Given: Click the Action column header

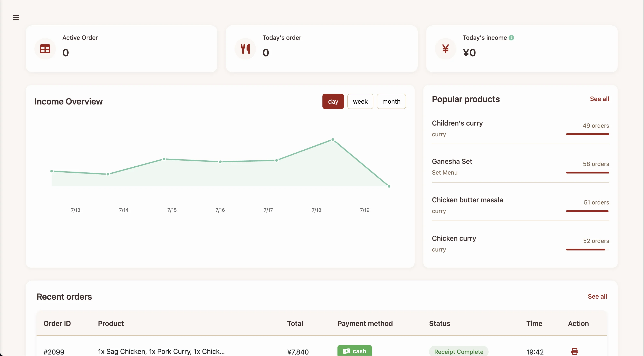Looking at the screenshot, I should click(578, 324).
